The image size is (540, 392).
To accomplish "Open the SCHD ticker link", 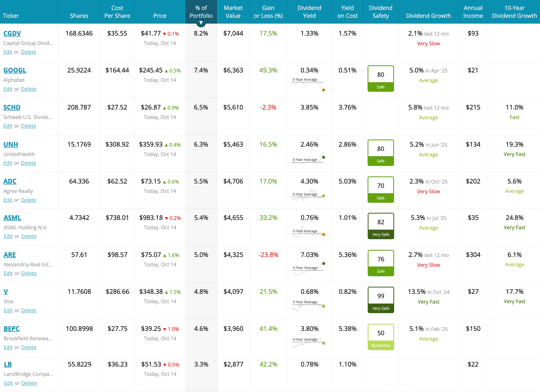I will tap(12, 107).
